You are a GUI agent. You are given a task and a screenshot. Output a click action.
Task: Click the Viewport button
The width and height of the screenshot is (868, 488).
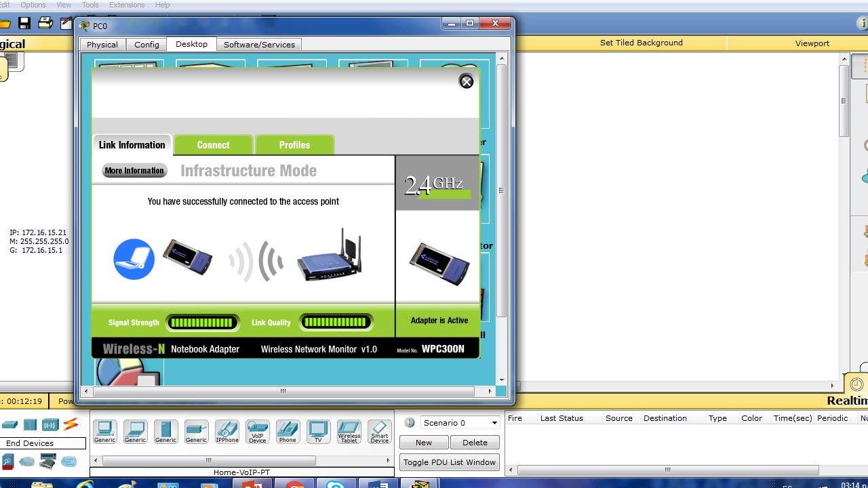(812, 43)
